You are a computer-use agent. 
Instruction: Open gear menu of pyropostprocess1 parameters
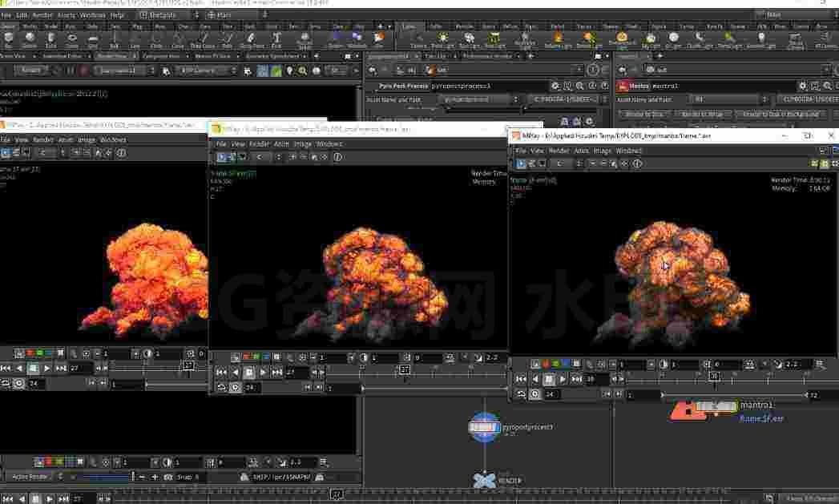pos(555,86)
